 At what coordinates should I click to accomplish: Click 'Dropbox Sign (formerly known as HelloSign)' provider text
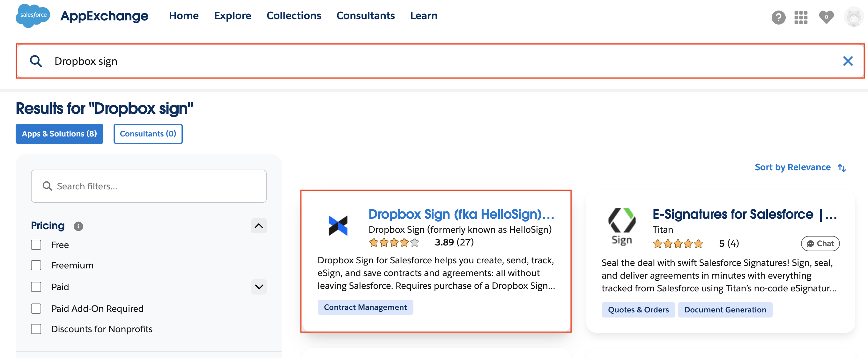coord(460,230)
